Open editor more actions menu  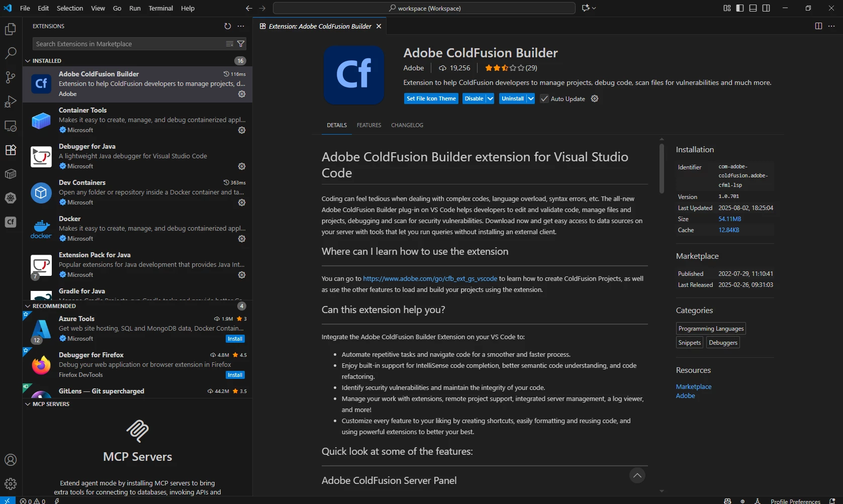click(x=831, y=26)
